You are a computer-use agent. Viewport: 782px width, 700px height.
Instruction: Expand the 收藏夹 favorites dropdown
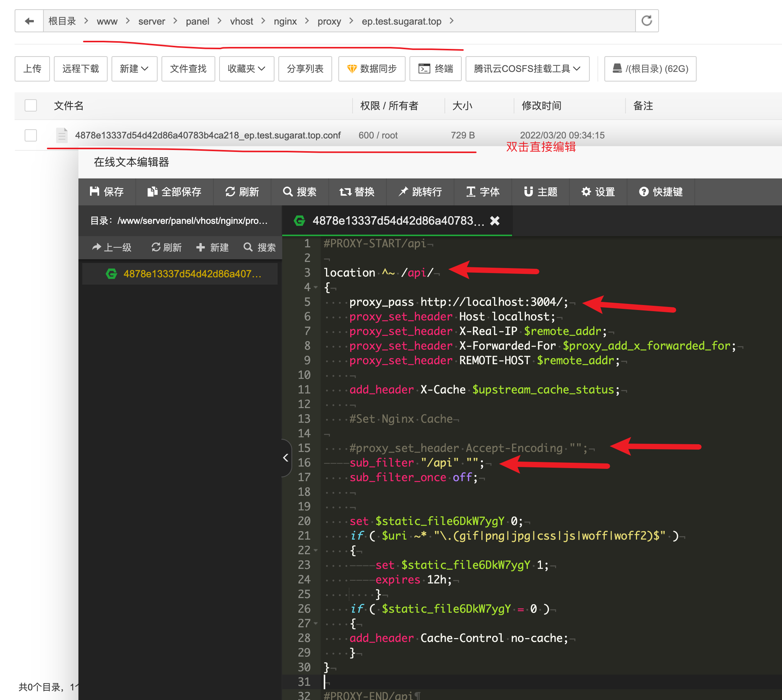(246, 69)
